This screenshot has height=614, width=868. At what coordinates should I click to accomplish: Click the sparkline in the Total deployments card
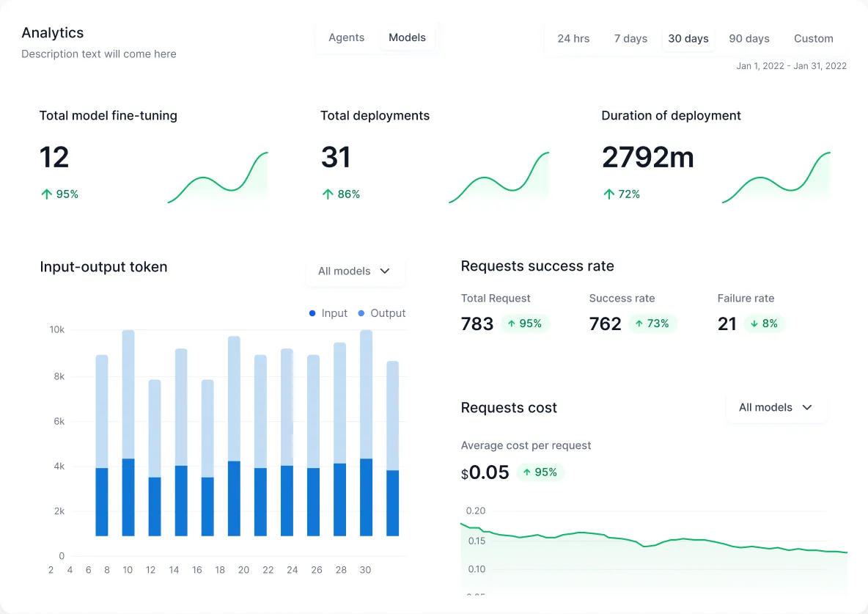(499, 176)
